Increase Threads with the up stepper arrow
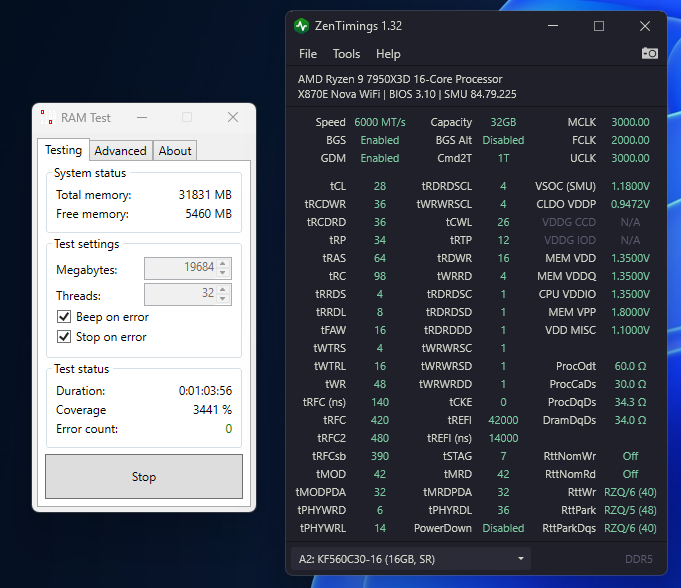This screenshot has width=681, height=588. (x=223, y=289)
